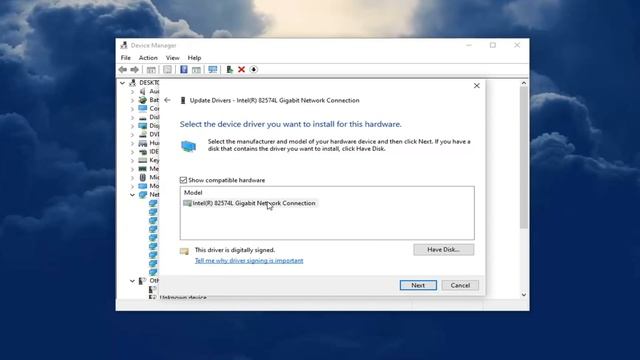Click the Forward arrow in the Device Manager toolbar
The width and height of the screenshot is (640, 360).
134,70
